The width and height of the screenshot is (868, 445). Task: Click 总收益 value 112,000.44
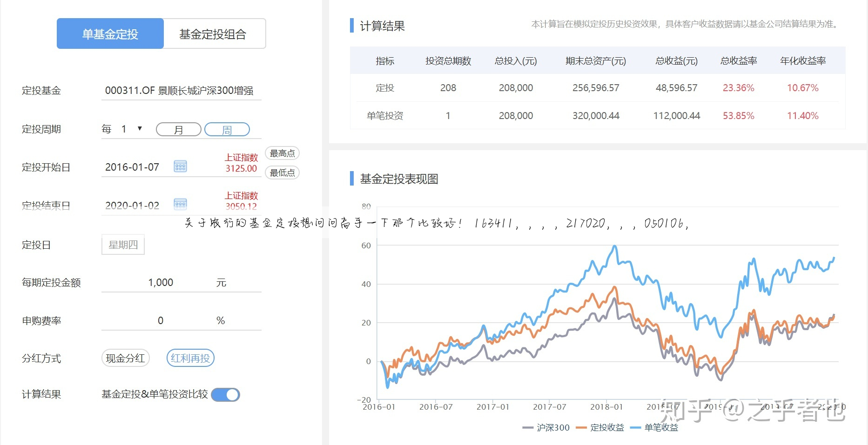[677, 116]
